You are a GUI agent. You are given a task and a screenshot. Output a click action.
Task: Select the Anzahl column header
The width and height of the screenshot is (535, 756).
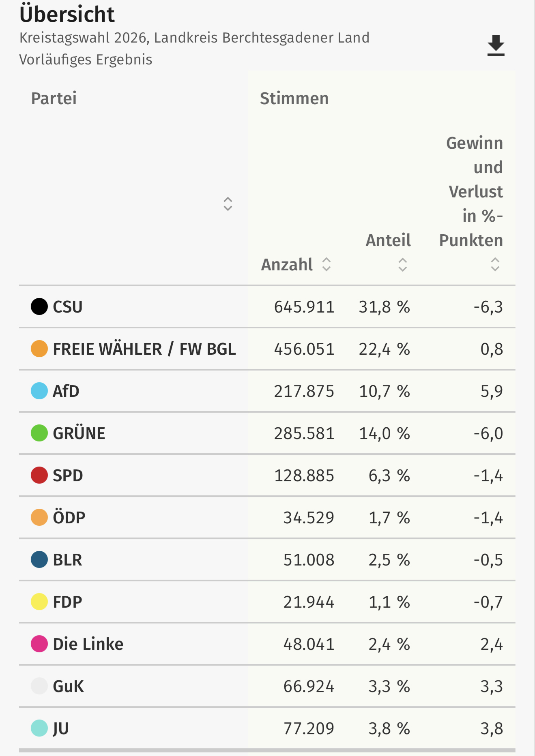point(287,265)
